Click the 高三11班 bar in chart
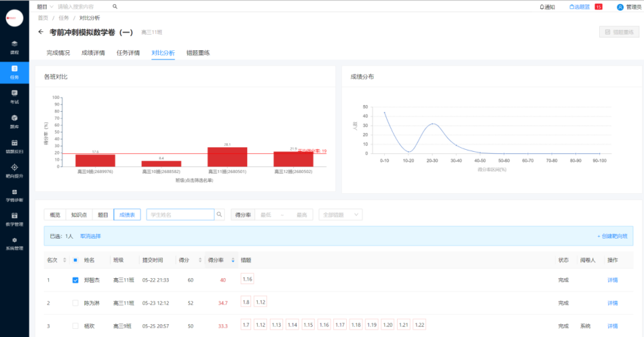This screenshot has width=644, height=337. click(228, 157)
